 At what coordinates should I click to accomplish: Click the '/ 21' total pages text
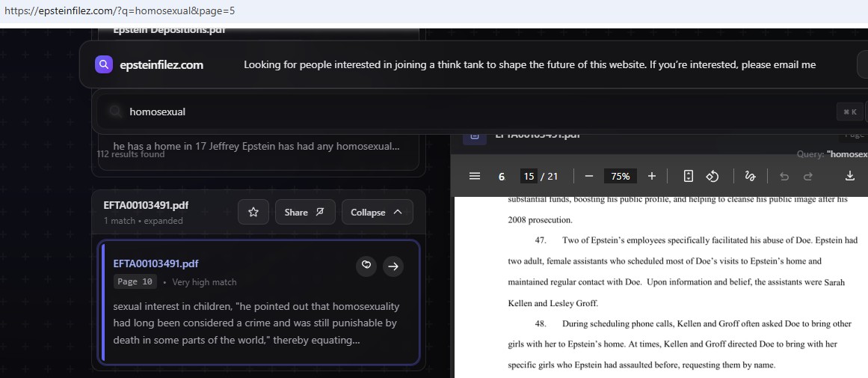tap(550, 176)
